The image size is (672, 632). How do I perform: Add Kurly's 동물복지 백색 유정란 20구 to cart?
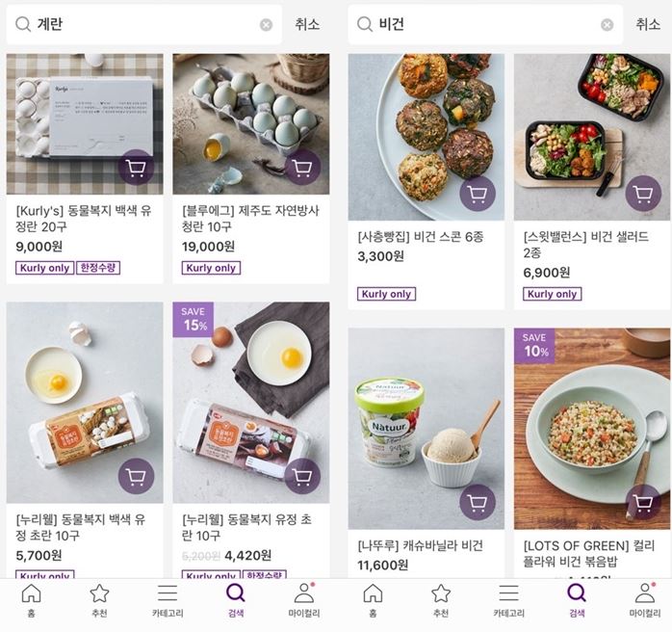tap(137, 168)
